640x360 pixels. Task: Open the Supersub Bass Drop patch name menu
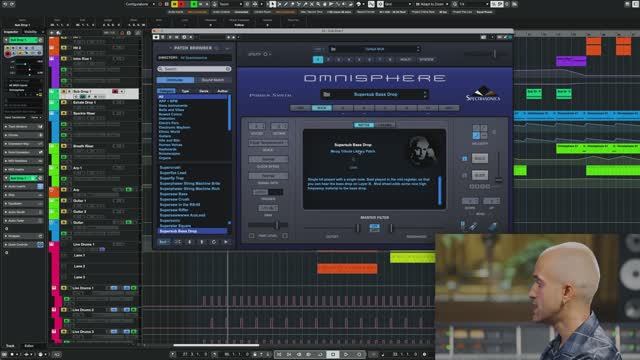[x=374, y=94]
